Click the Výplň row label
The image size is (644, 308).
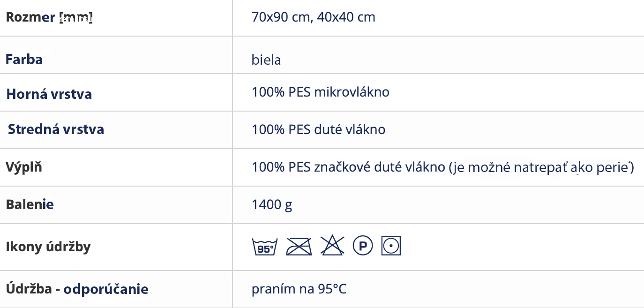[24, 167]
